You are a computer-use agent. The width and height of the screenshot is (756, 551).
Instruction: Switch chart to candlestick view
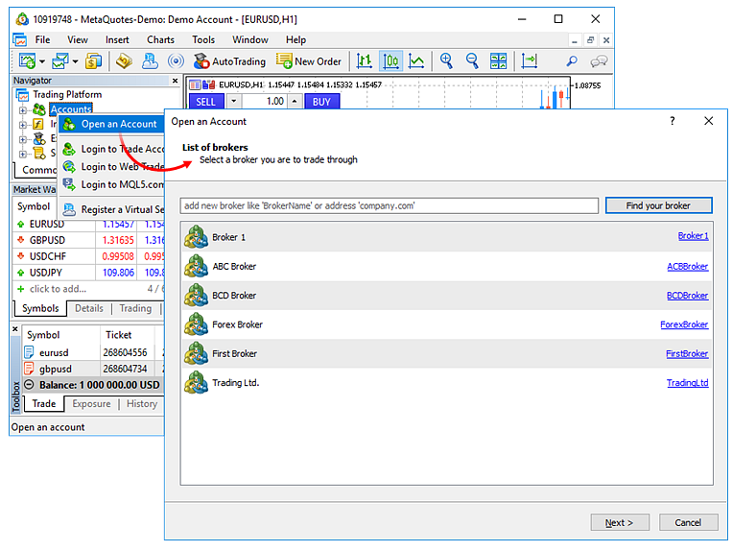[x=390, y=61]
